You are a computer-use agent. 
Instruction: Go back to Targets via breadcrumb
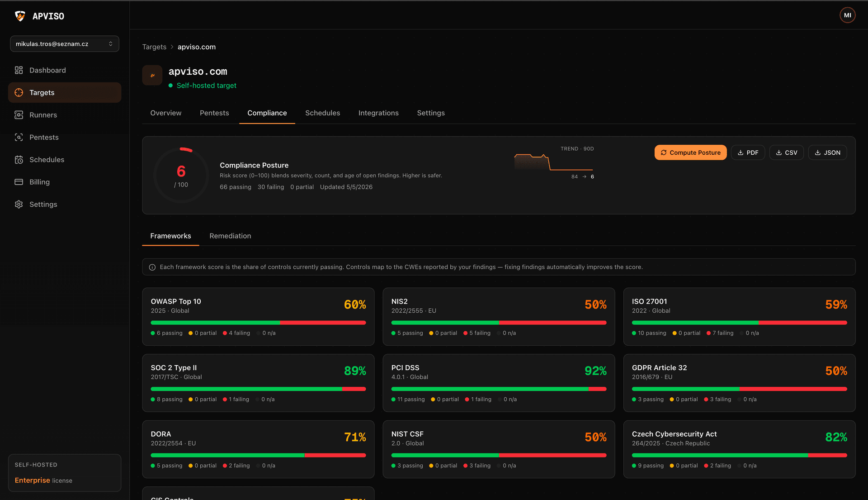pyautogui.click(x=154, y=47)
